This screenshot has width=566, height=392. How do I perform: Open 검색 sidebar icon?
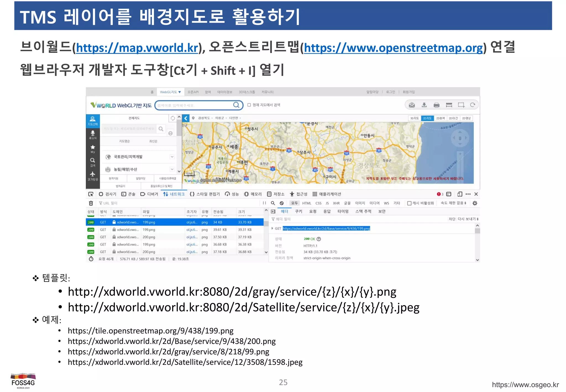click(x=93, y=162)
